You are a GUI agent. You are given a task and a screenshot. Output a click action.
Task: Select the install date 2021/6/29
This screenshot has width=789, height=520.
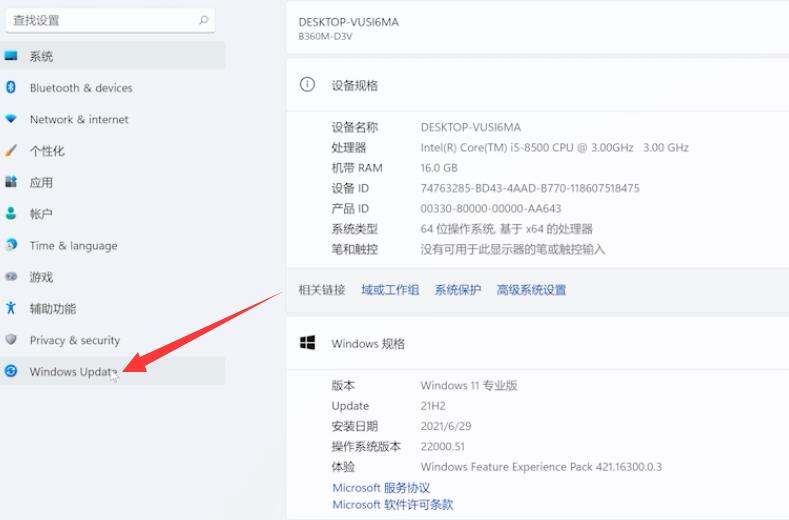446,426
